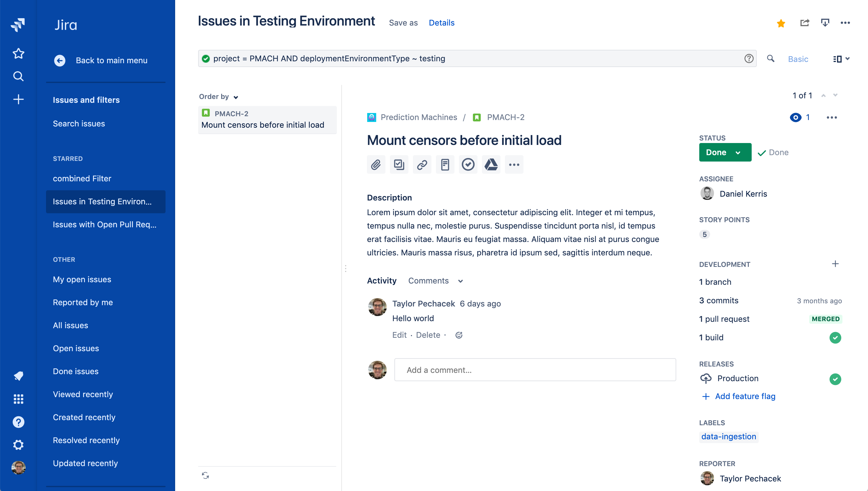
Task: Open the Comments activity filter dropdown
Action: click(x=435, y=281)
